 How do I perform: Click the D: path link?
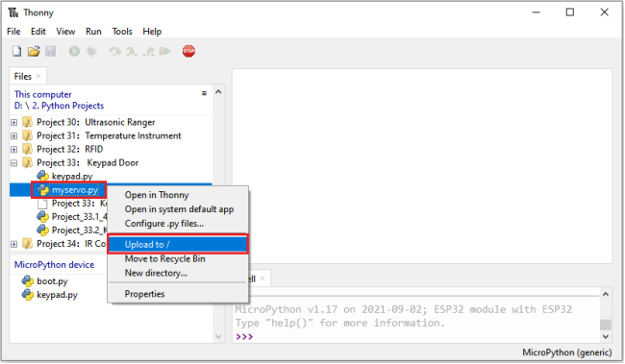pos(18,106)
